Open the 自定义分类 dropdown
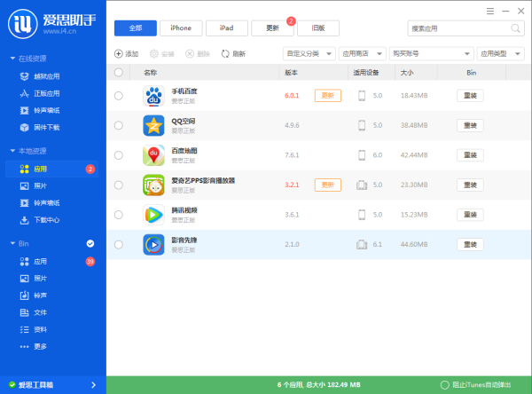Viewport: 532px width, 394px height. pos(309,53)
